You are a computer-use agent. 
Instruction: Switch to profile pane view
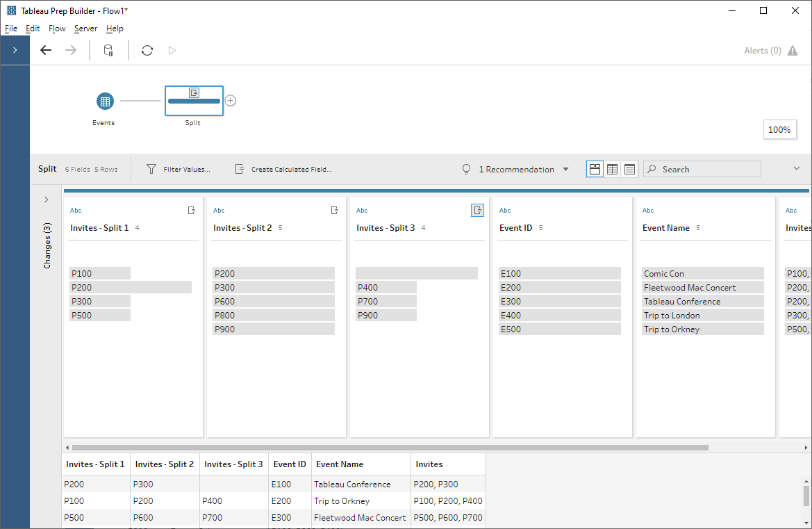(x=595, y=170)
